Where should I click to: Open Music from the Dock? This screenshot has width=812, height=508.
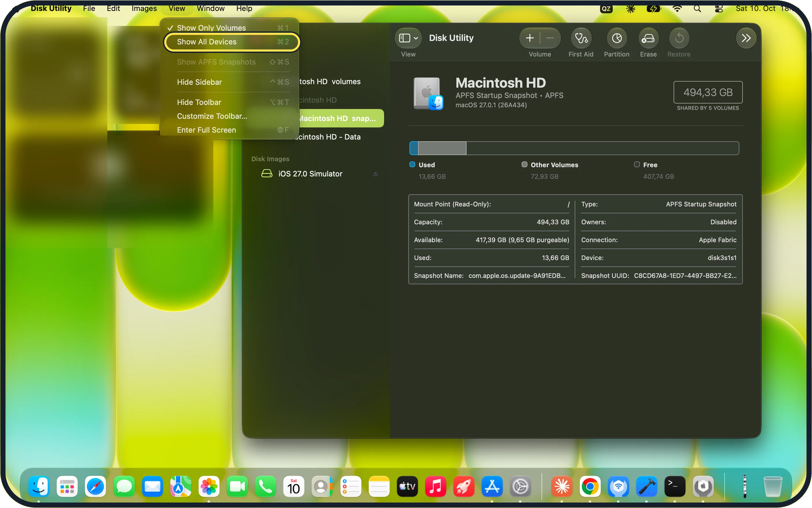[x=435, y=487]
